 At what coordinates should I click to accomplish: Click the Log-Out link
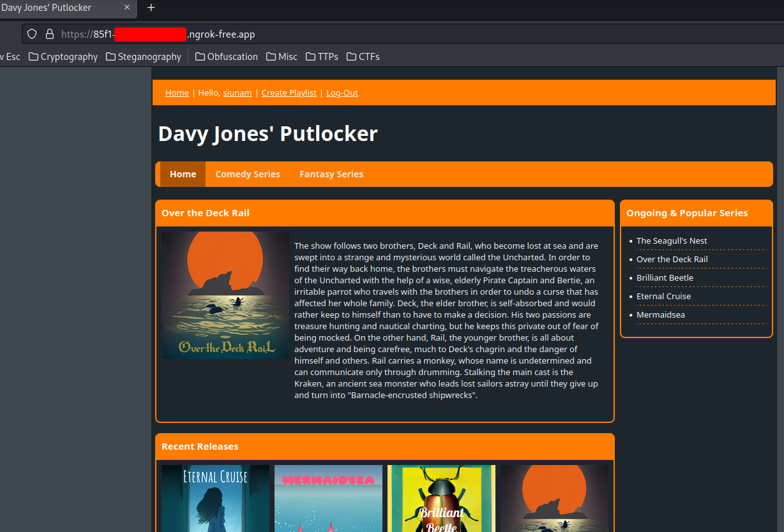click(342, 92)
